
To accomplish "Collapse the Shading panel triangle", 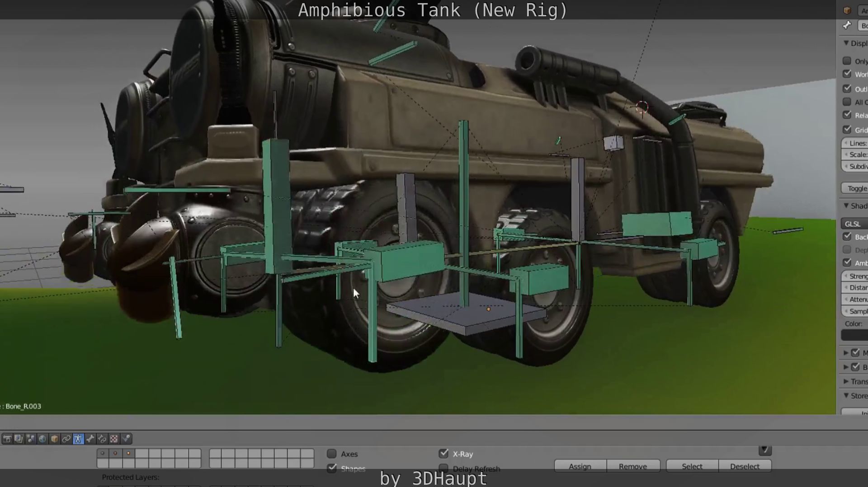I will tap(846, 206).
